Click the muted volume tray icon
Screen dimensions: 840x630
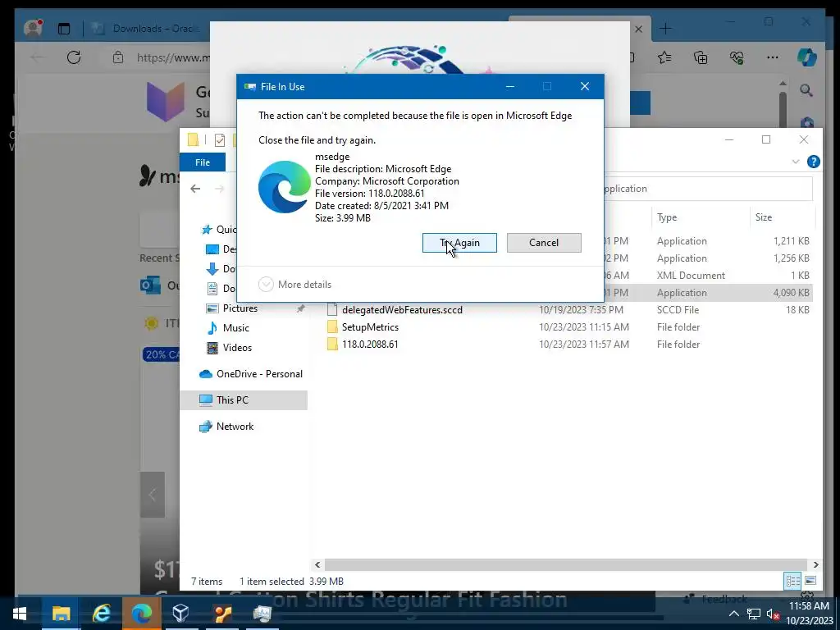[773, 614]
